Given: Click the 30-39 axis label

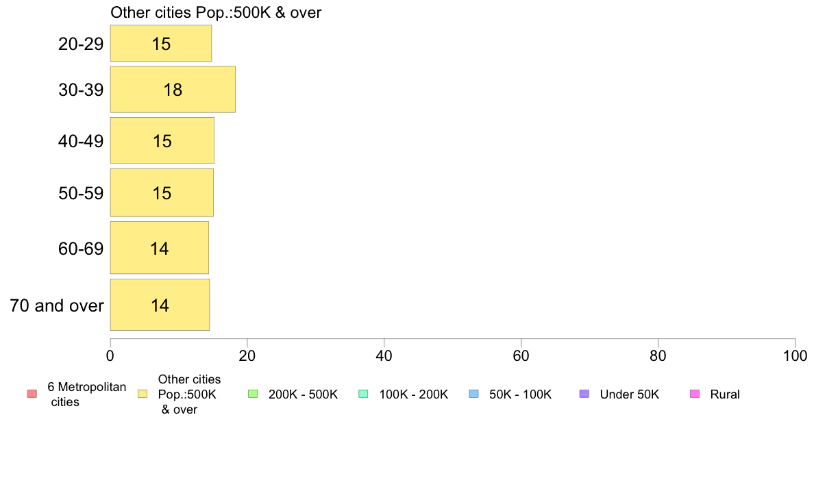Looking at the screenshot, I should click(81, 90).
